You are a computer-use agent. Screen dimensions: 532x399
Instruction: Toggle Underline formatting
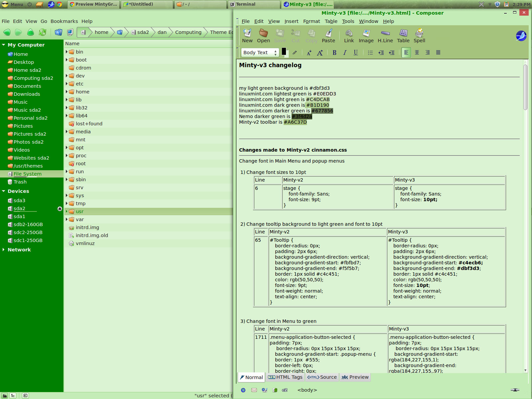pos(356,53)
